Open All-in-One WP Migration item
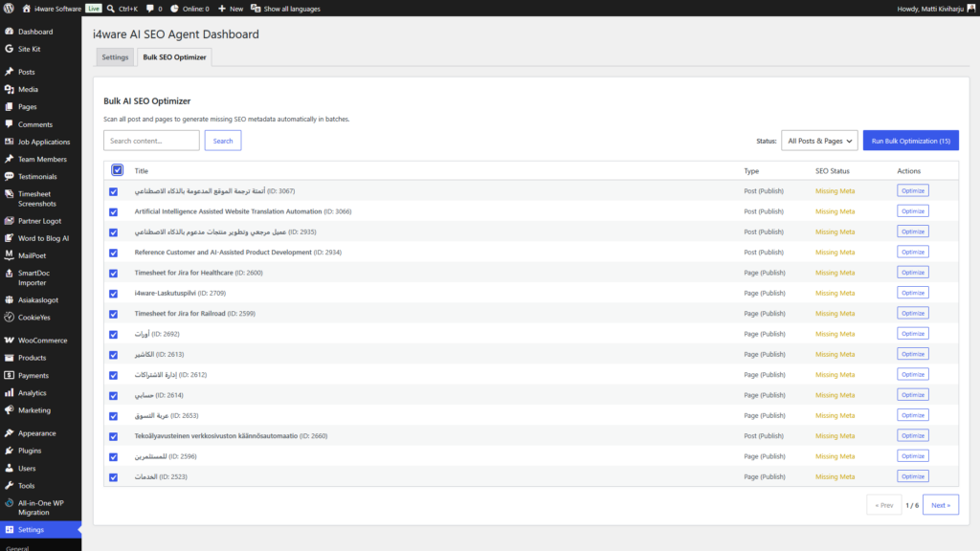 click(40, 507)
